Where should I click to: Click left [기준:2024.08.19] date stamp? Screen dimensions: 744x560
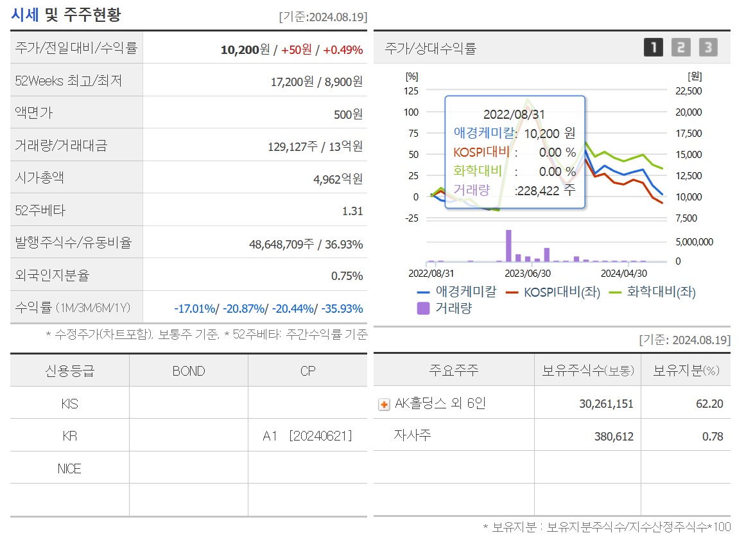(323, 17)
